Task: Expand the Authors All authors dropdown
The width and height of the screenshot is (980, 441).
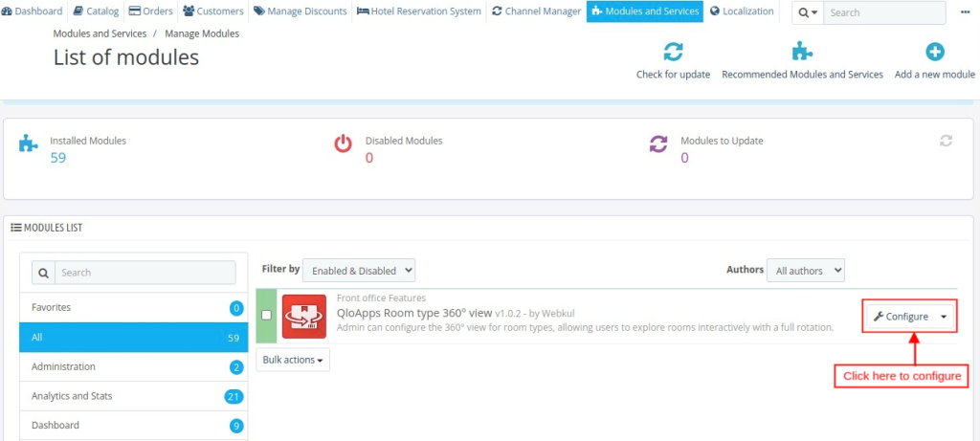Action: [x=806, y=271]
